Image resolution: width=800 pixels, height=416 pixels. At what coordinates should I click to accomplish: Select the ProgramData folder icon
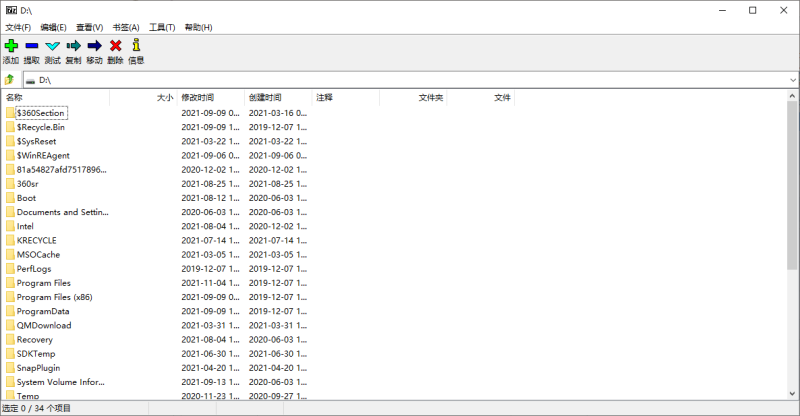tap(11, 311)
